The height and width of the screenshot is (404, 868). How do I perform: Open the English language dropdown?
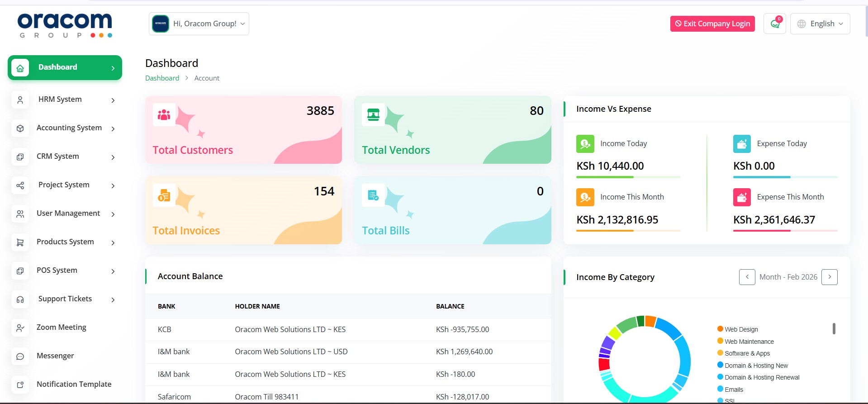820,24
